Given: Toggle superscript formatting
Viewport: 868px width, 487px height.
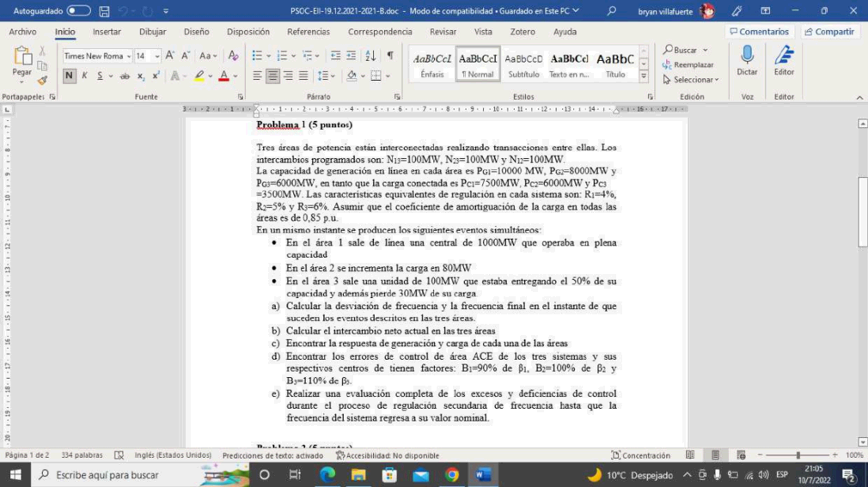Looking at the screenshot, I should point(156,76).
